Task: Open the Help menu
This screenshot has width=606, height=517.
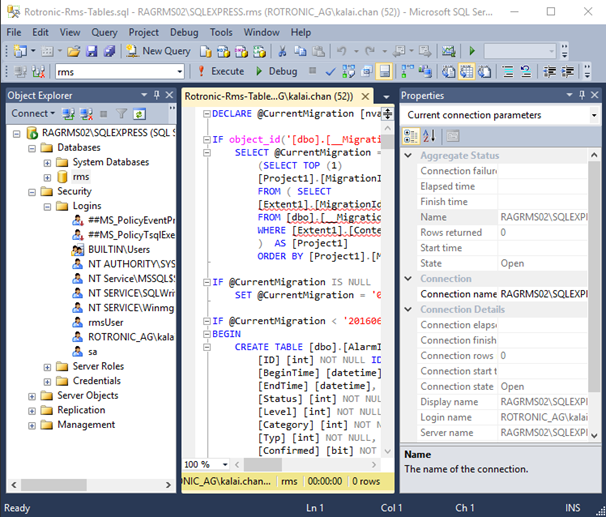Action: [x=301, y=32]
